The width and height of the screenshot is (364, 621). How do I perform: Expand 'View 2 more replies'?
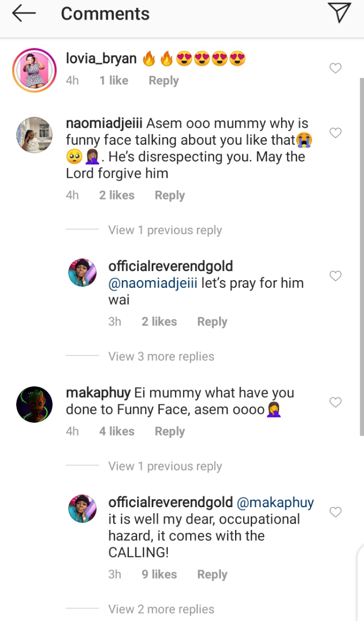click(x=161, y=609)
